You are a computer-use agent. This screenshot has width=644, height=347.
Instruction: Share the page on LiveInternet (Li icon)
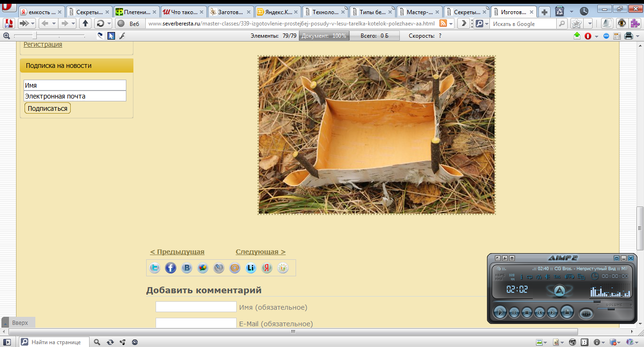pos(251,268)
